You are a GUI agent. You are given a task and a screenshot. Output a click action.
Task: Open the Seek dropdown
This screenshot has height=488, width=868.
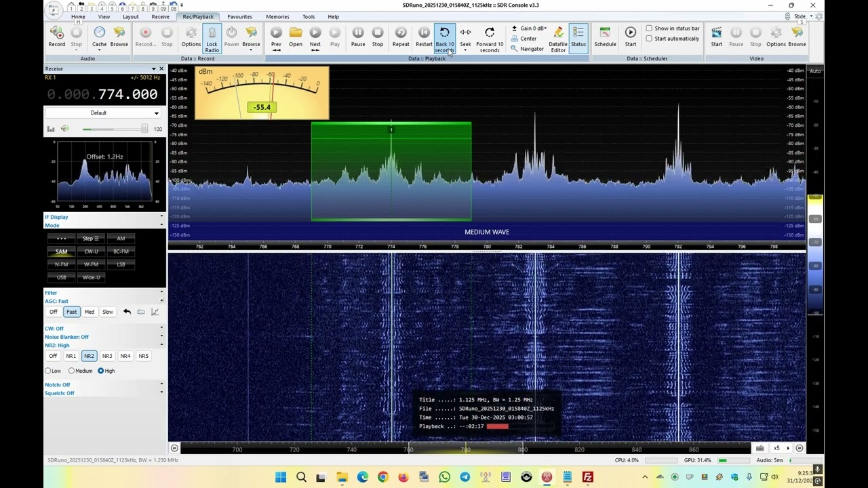[465, 39]
